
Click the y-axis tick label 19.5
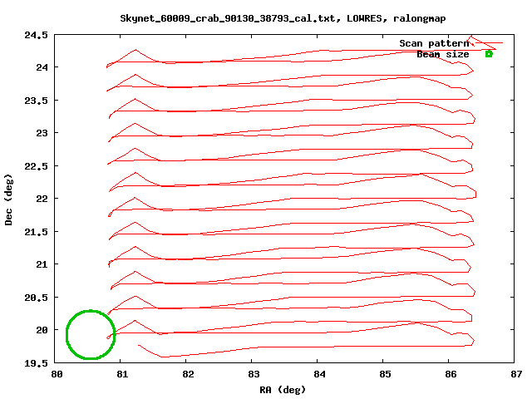tap(36, 363)
